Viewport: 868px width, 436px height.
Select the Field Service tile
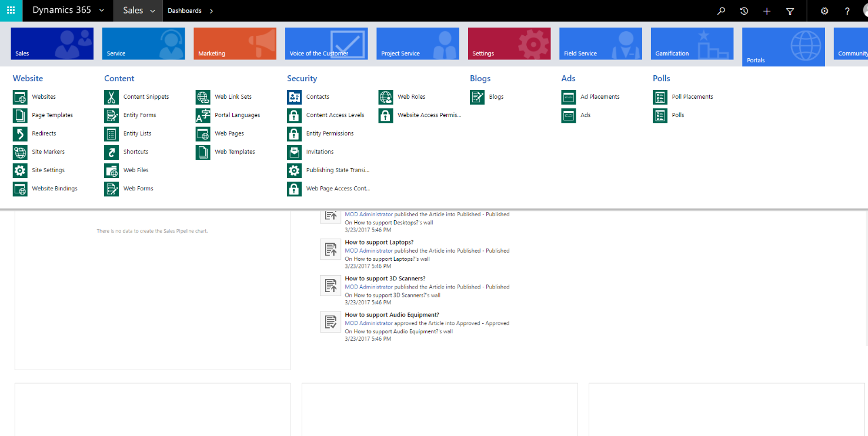(600, 43)
